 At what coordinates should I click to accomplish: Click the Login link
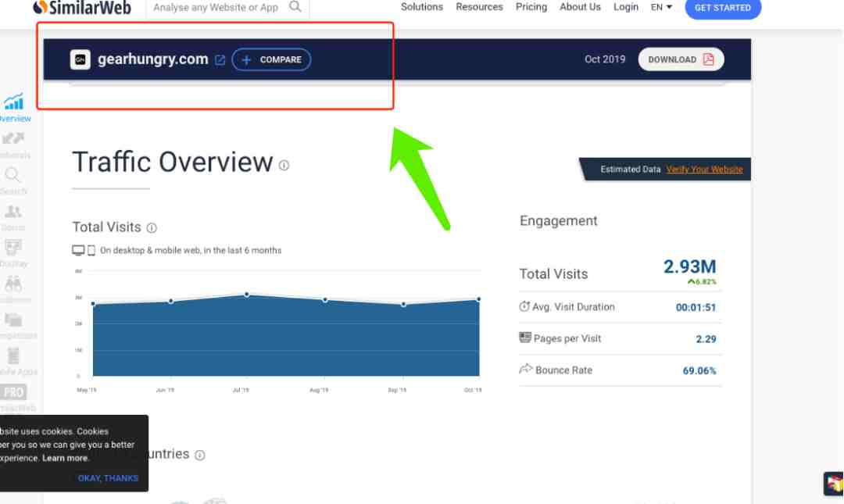point(625,7)
